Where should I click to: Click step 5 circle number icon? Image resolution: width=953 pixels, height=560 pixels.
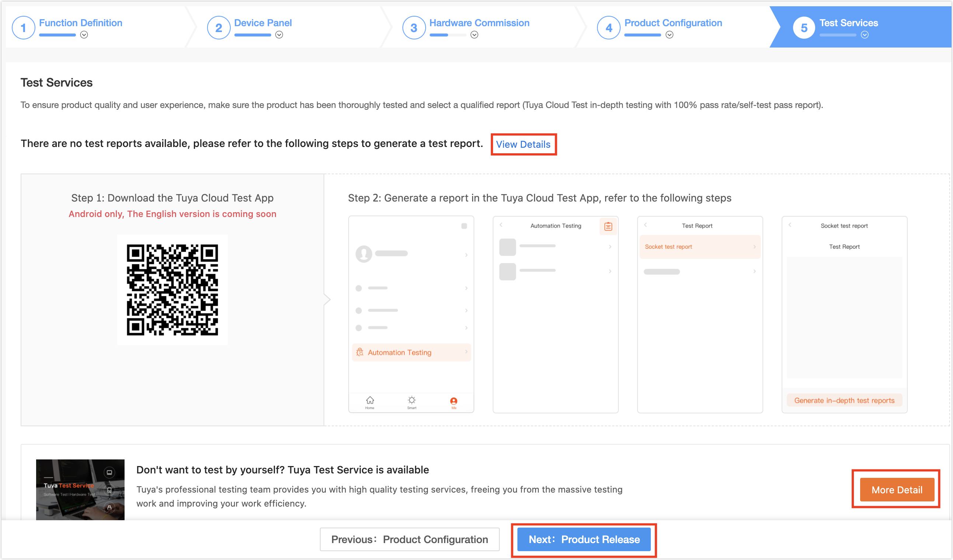coord(804,28)
